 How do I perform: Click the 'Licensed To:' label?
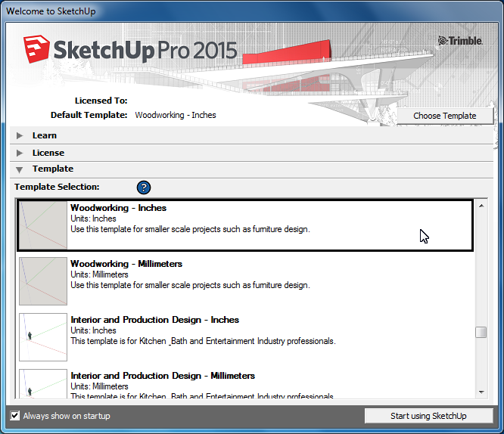point(101,101)
